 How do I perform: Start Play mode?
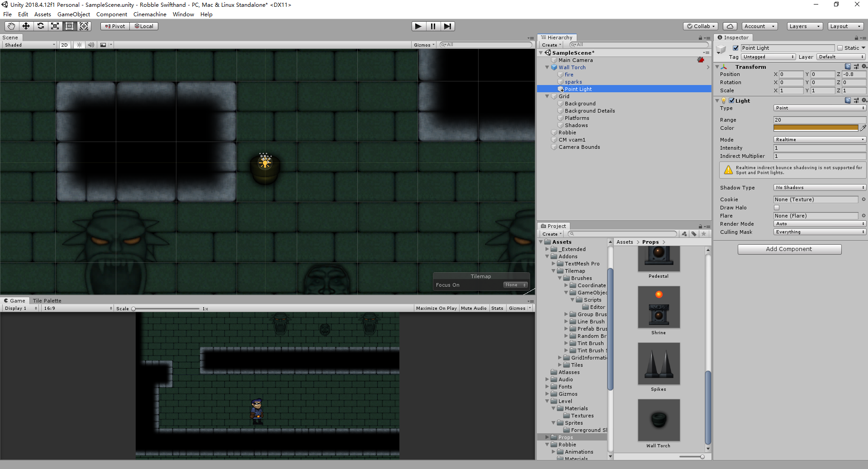pyautogui.click(x=418, y=26)
